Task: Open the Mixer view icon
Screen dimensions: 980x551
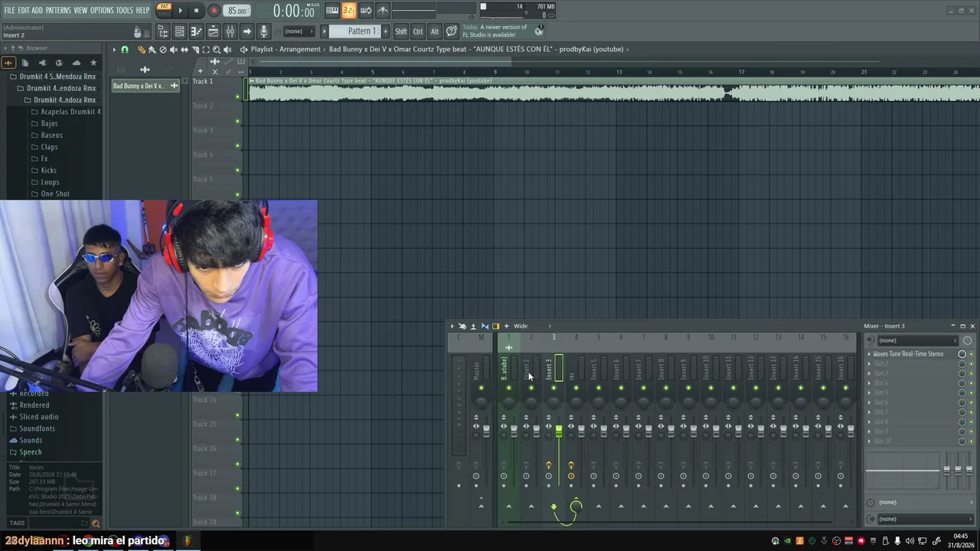Action: pos(230,31)
